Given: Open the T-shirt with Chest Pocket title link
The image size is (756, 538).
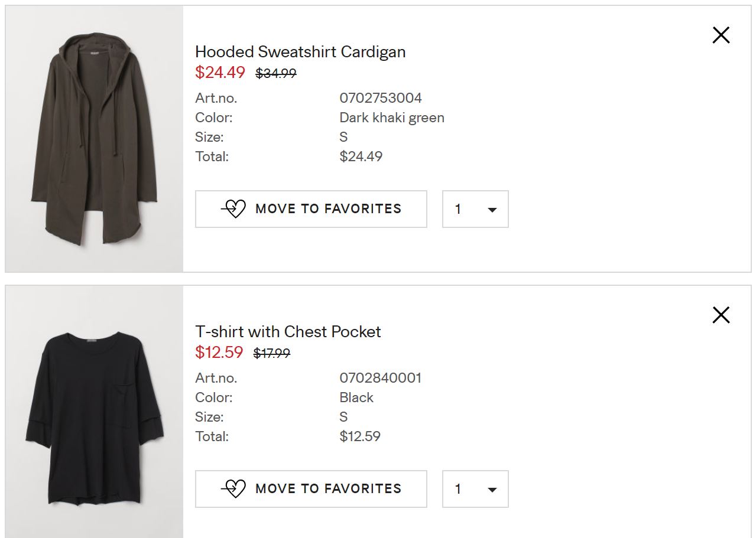Looking at the screenshot, I should pos(288,332).
